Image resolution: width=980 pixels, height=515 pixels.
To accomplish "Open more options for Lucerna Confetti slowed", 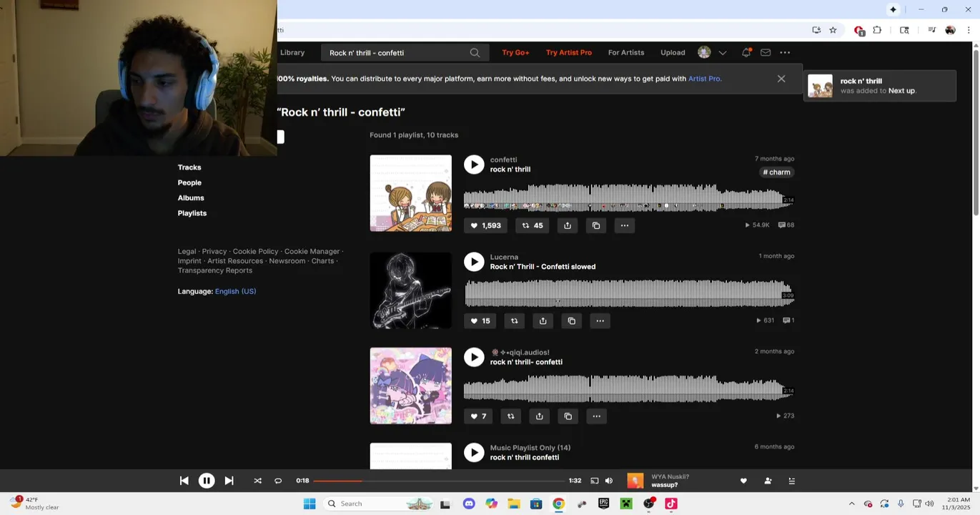I will pyautogui.click(x=600, y=321).
